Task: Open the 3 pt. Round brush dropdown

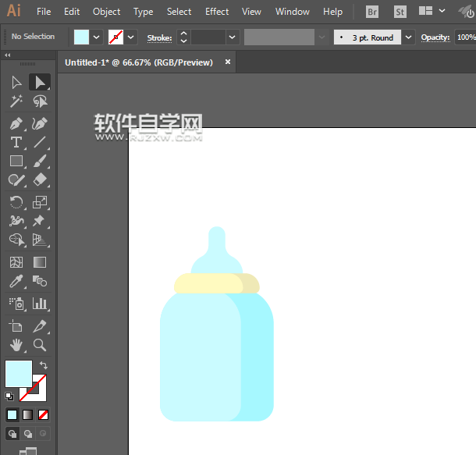Action: click(409, 37)
